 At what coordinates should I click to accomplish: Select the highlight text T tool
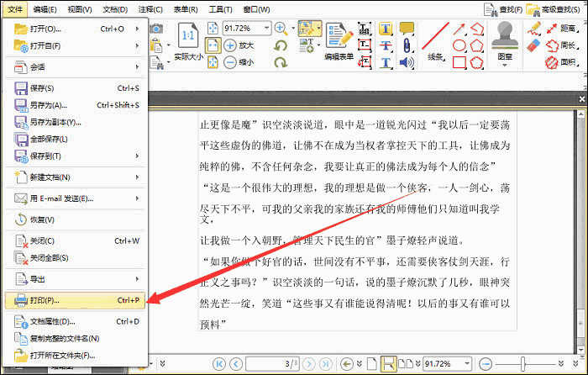(386, 29)
